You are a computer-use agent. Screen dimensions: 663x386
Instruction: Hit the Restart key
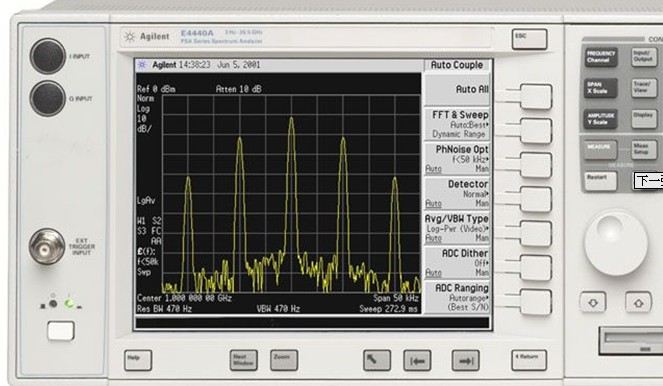600,181
